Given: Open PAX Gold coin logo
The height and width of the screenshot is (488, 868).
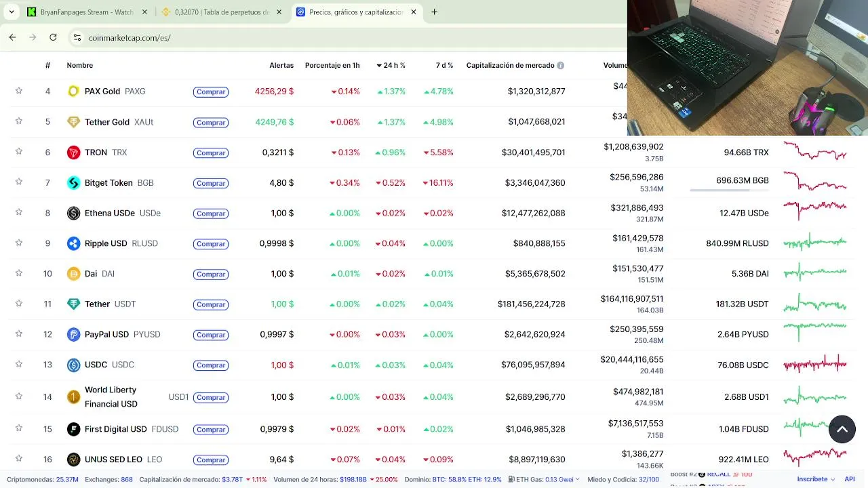Looking at the screenshot, I should [x=73, y=91].
